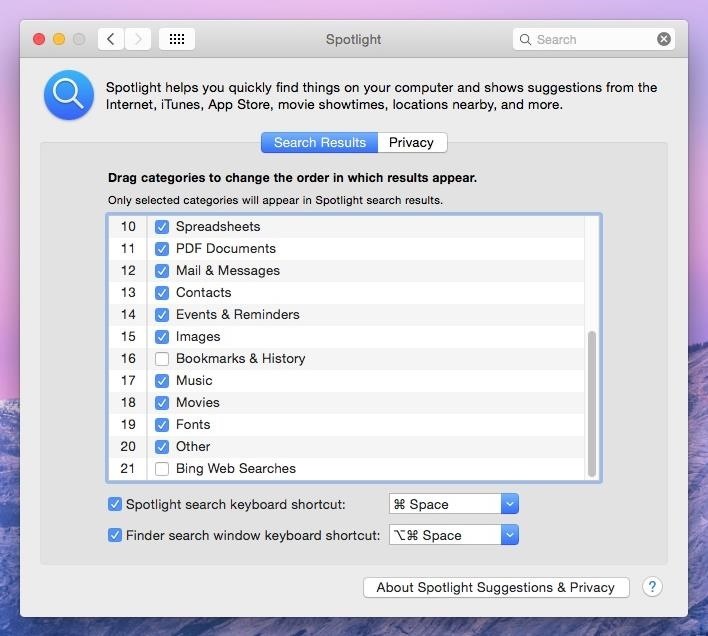Image resolution: width=708 pixels, height=636 pixels.
Task: Uncheck PDF Documents category
Action: [162, 249]
